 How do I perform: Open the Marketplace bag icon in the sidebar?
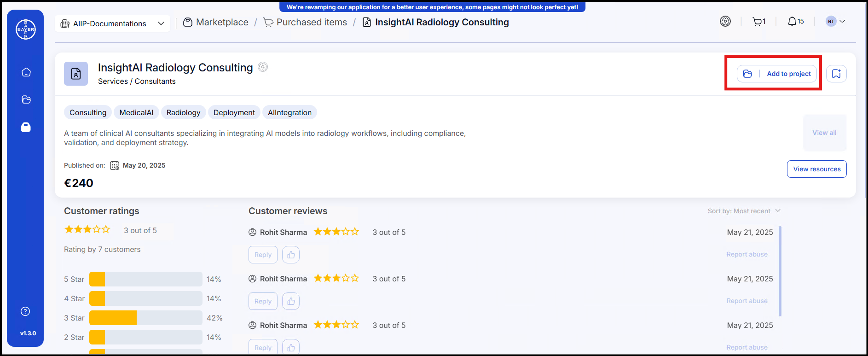coord(26,127)
